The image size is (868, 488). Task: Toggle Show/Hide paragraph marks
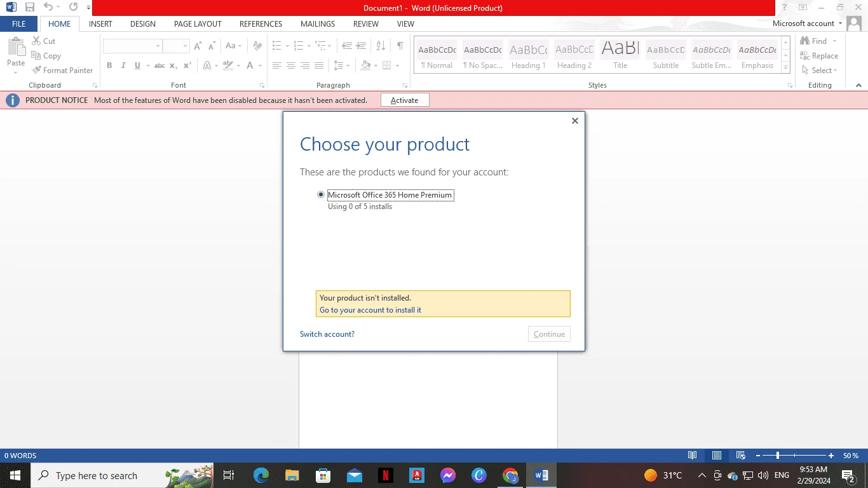[x=400, y=46]
